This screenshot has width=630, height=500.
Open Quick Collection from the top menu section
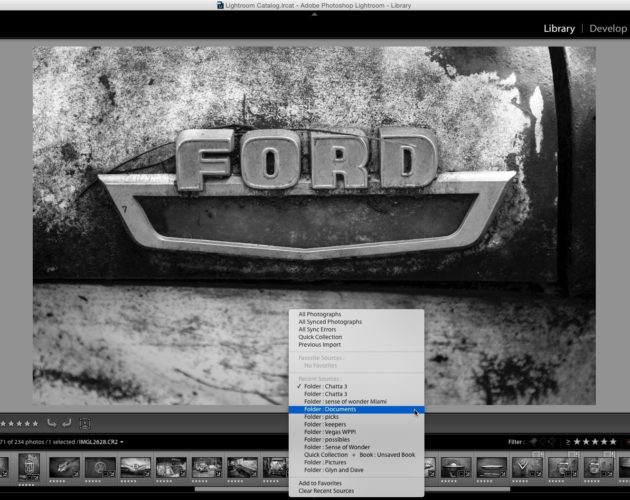pos(356,337)
